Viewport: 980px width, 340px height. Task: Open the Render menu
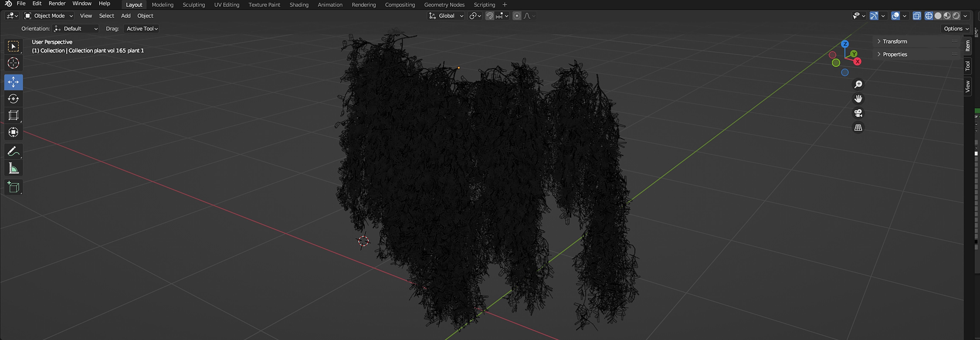[x=57, y=3]
